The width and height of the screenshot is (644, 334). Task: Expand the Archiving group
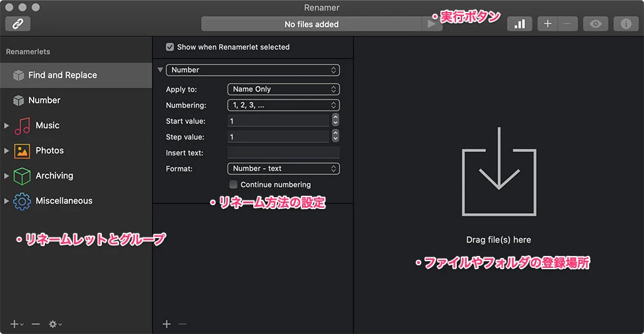[x=7, y=176]
